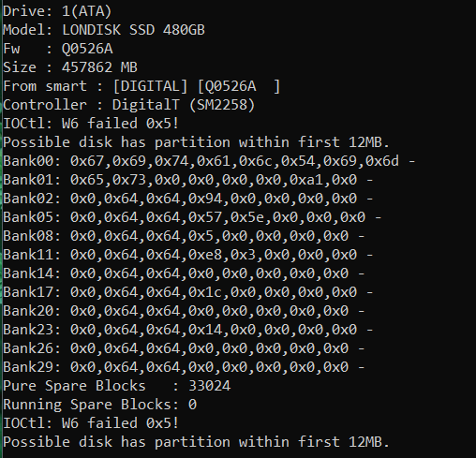Click the Bank17 row with 0x1c

coord(188,292)
